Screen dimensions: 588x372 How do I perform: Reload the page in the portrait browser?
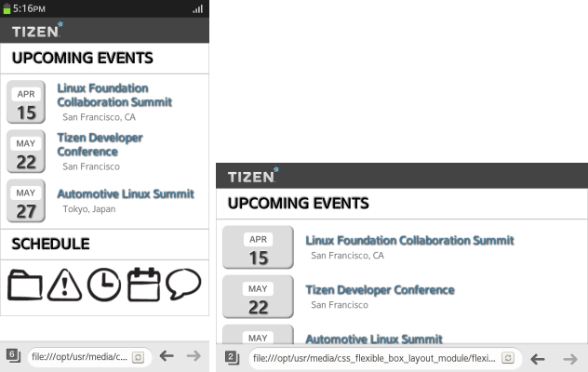click(x=138, y=356)
